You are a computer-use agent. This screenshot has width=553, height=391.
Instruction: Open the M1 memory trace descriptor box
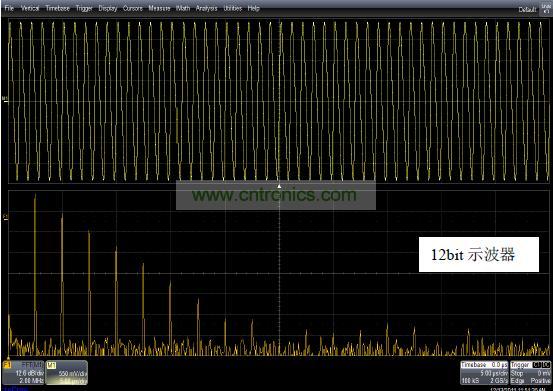tap(67, 372)
